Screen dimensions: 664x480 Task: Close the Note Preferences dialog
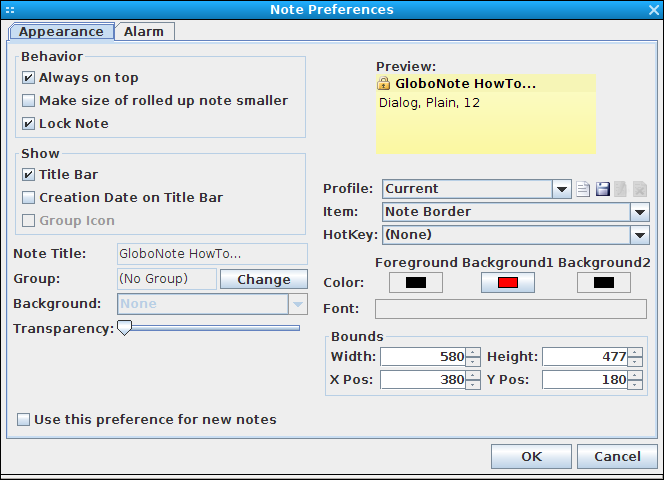654,10
